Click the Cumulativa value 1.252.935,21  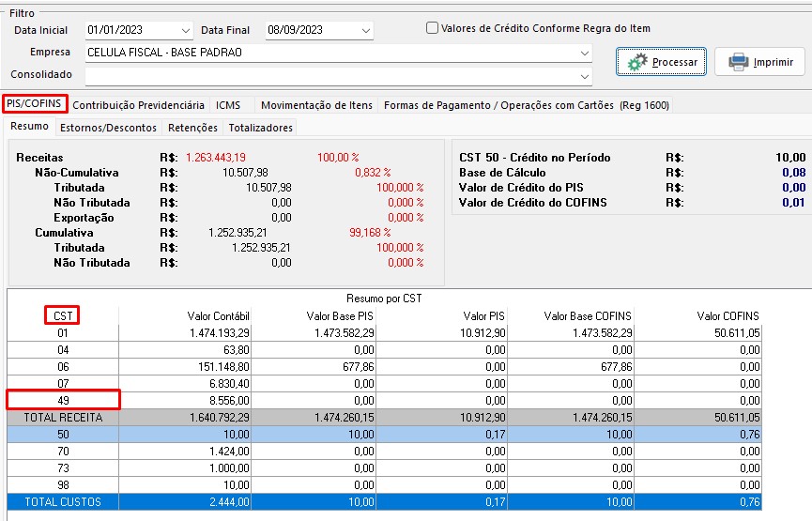click(237, 233)
